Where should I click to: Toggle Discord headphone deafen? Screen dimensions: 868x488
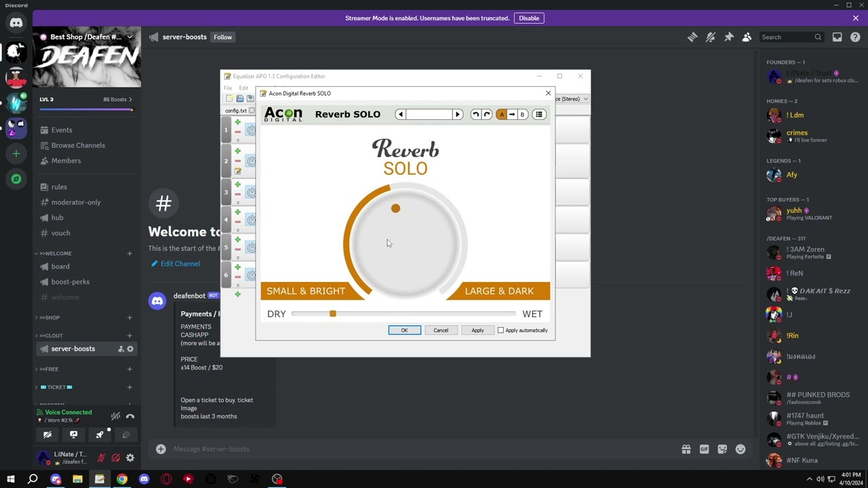[x=115, y=457]
